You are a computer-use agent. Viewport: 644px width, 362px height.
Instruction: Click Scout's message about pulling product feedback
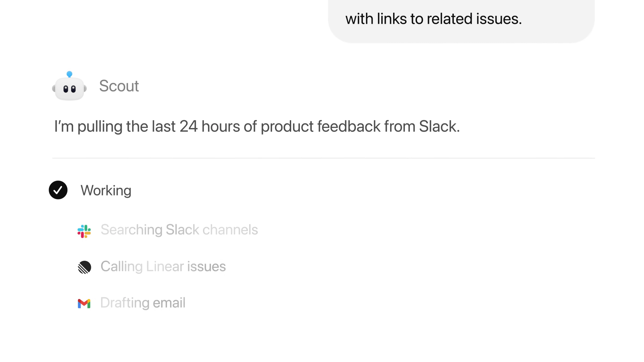(257, 126)
